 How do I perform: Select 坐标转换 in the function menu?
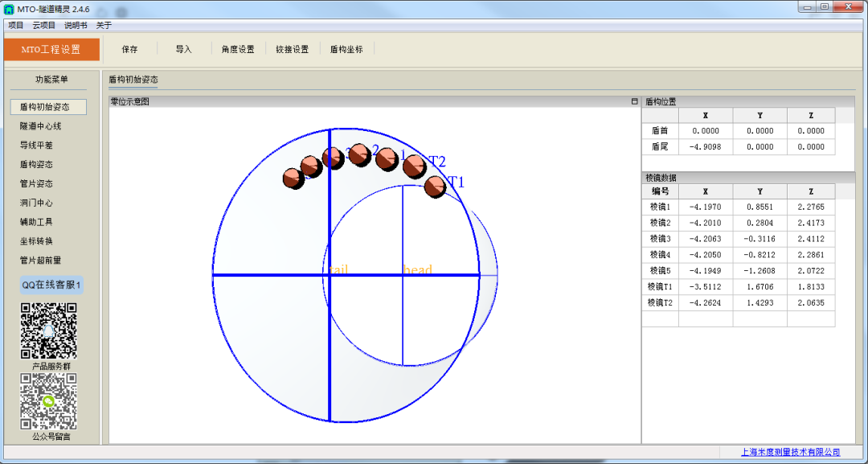[x=36, y=241]
